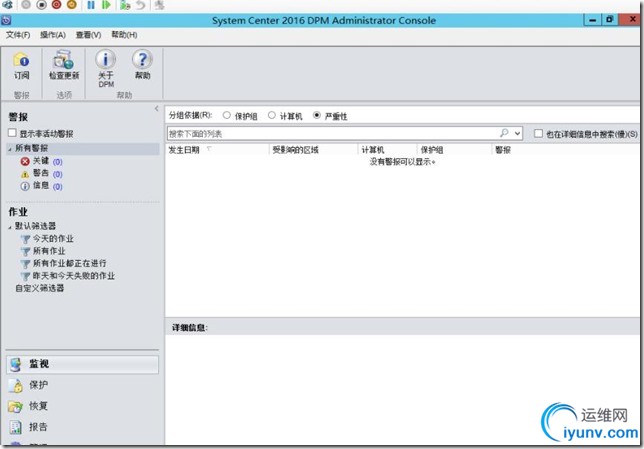Click the magnifier search icon
The image size is (644, 449).
tap(504, 133)
